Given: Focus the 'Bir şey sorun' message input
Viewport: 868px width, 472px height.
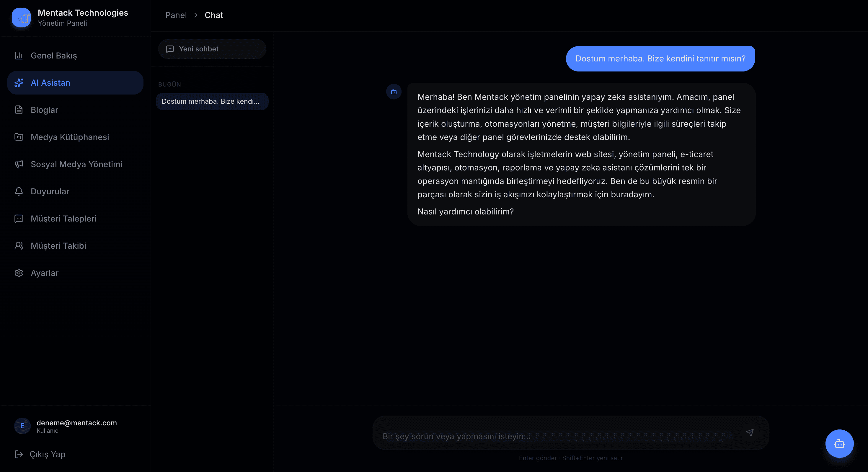Looking at the screenshot, I should [x=557, y=436].
